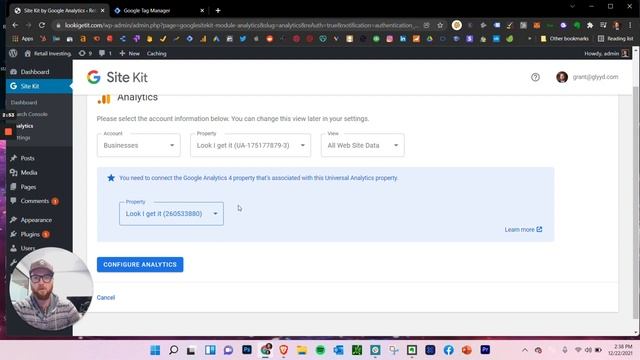Open the Instagram bookmark
The width and height of the screenshot is (640, 360).
pos(389,39)
